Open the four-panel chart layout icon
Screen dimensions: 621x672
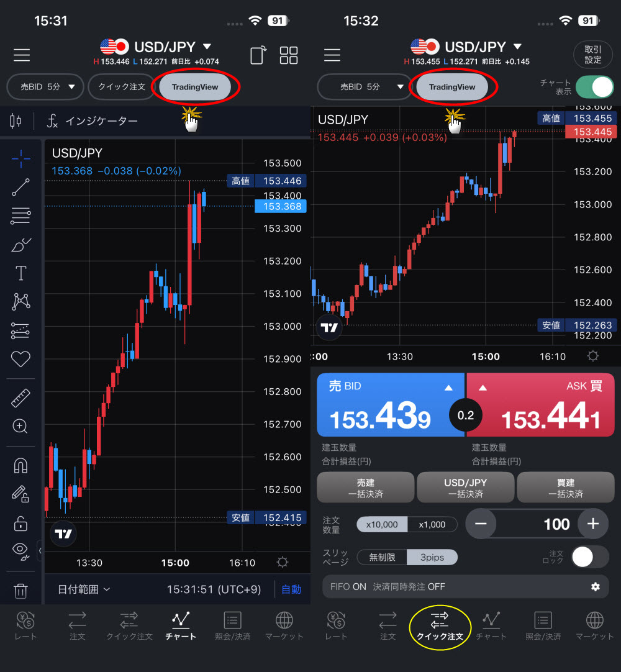[x=289, y=55]
